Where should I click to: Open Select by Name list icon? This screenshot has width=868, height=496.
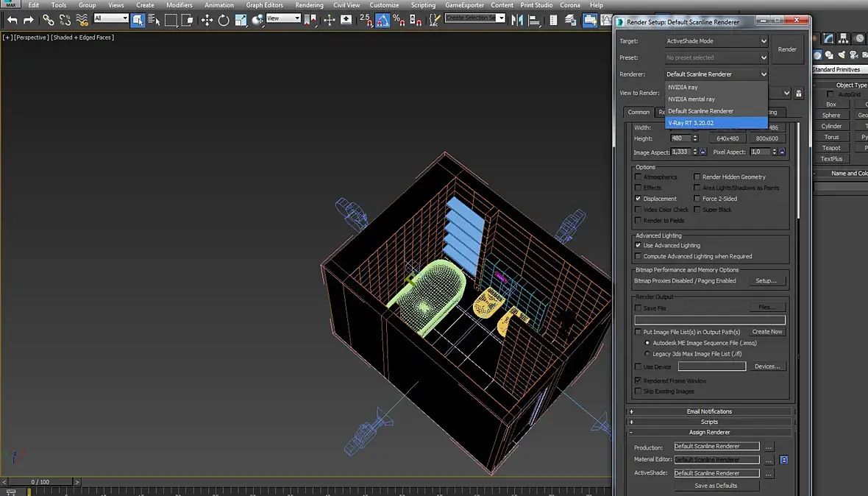[154, 20]
